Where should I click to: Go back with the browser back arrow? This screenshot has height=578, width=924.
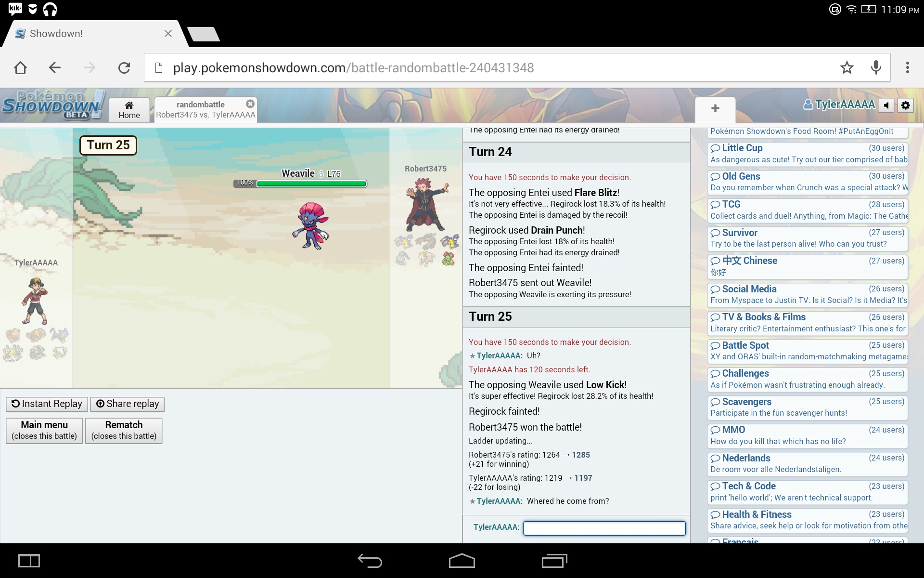pos(55,68)
